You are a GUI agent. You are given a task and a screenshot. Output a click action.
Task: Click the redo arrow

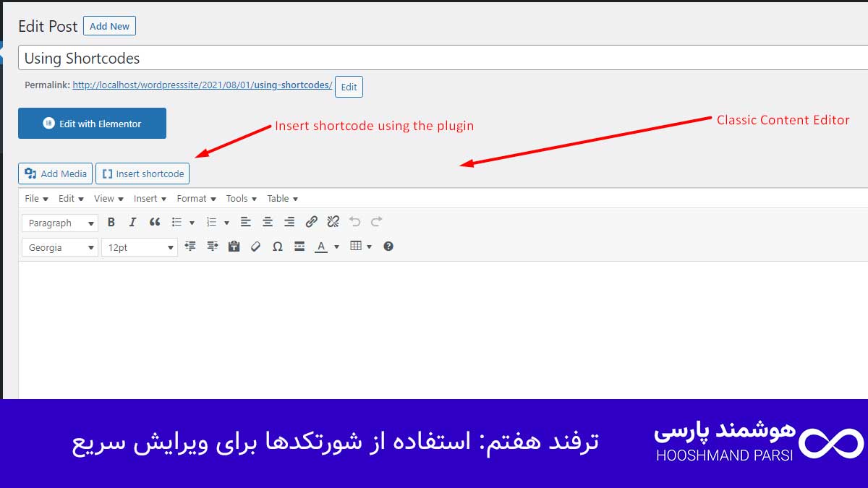376,222
